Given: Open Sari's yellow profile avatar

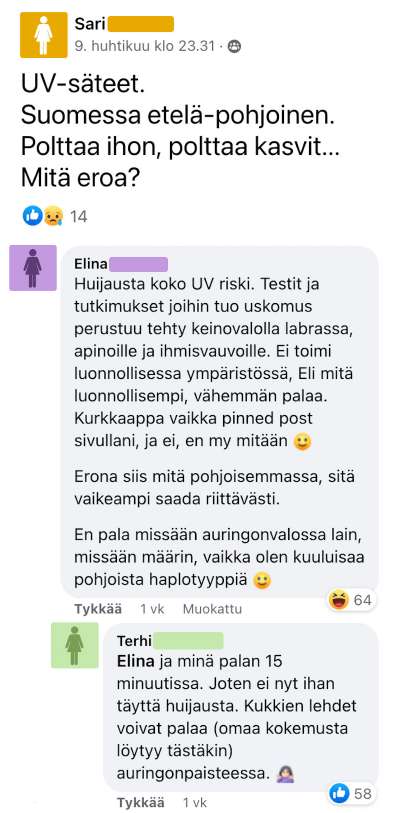Looking at the screenshot, I should pyautogui.click(x=44, y=35).
